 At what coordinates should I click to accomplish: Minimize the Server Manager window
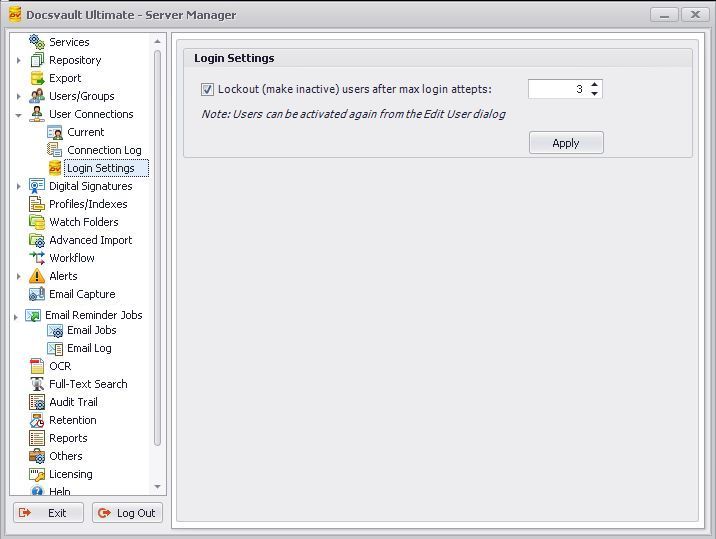click(664, 15)
